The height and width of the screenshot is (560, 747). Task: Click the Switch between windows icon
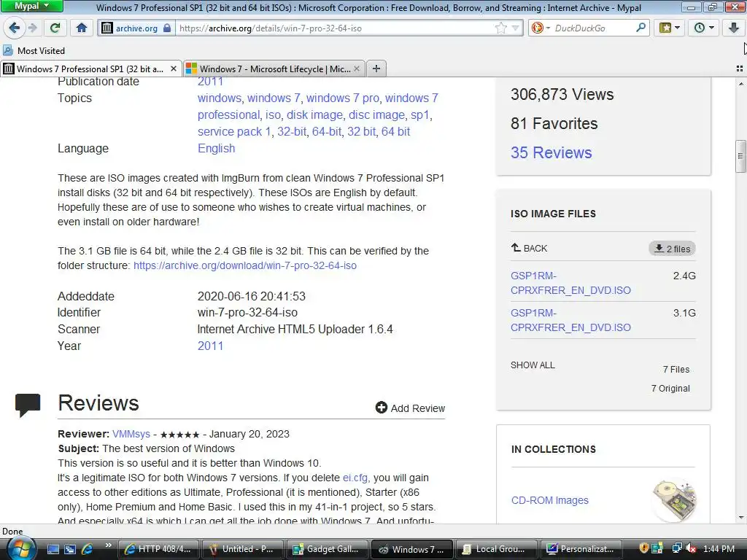pyautogui.click(x=70, y=549)
